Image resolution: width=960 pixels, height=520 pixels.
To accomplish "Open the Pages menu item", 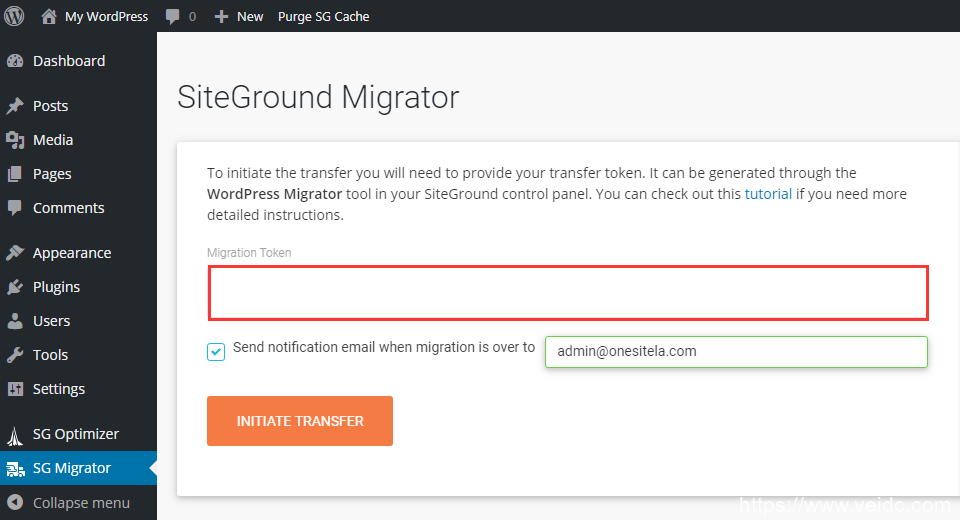I will click(x=52, y=174).
